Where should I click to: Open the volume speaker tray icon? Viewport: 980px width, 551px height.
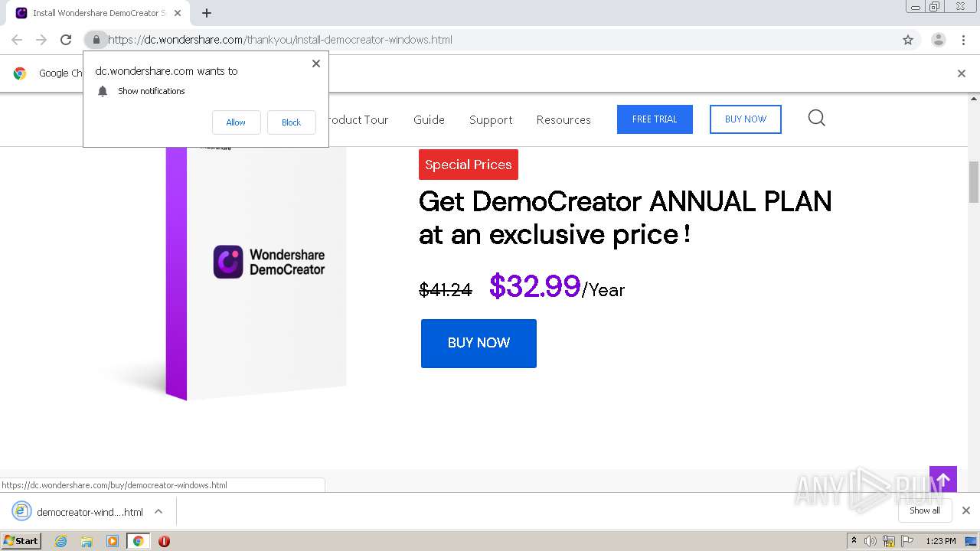click(871, 541)
